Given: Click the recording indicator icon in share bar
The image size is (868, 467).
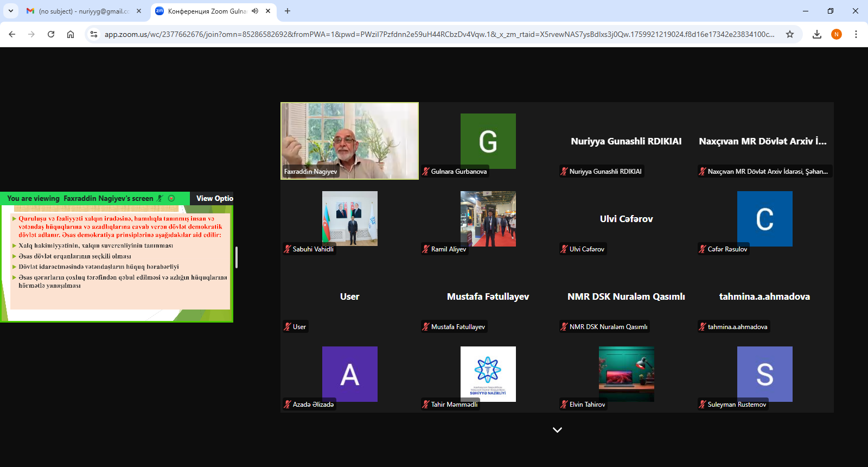Looking at the screenshot, I should click(171, 198).
